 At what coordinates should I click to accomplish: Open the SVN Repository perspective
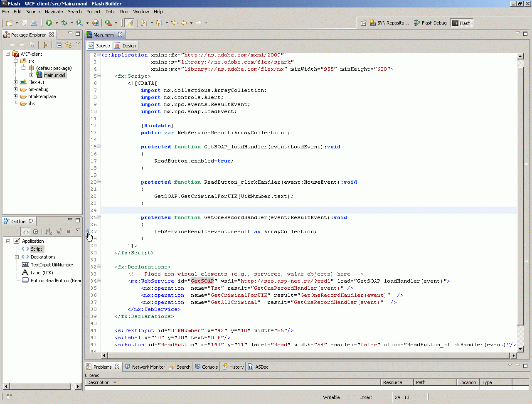pos(389,23)
